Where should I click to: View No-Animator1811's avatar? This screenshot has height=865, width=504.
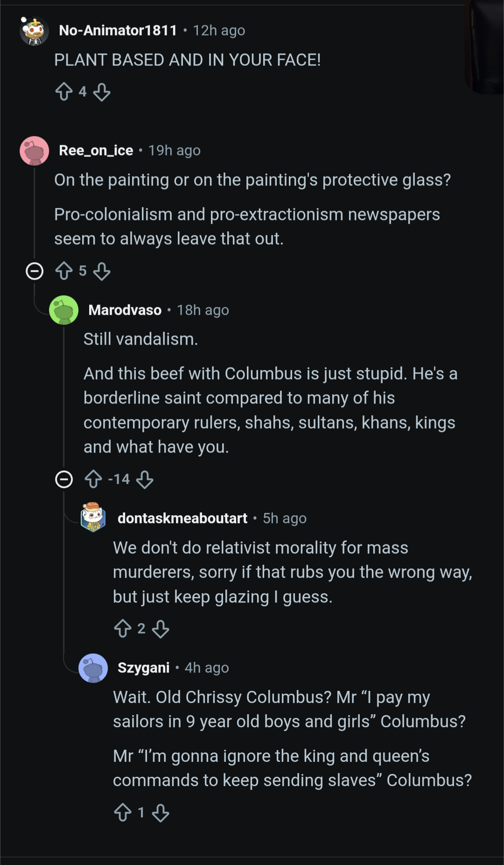pyautogui.click(x=34, y=31)
